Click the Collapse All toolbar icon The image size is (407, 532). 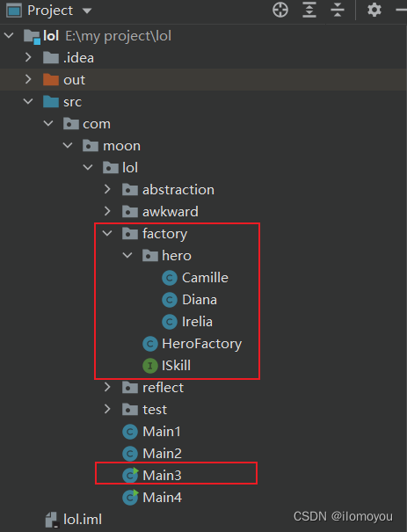(x=338, y=10)
